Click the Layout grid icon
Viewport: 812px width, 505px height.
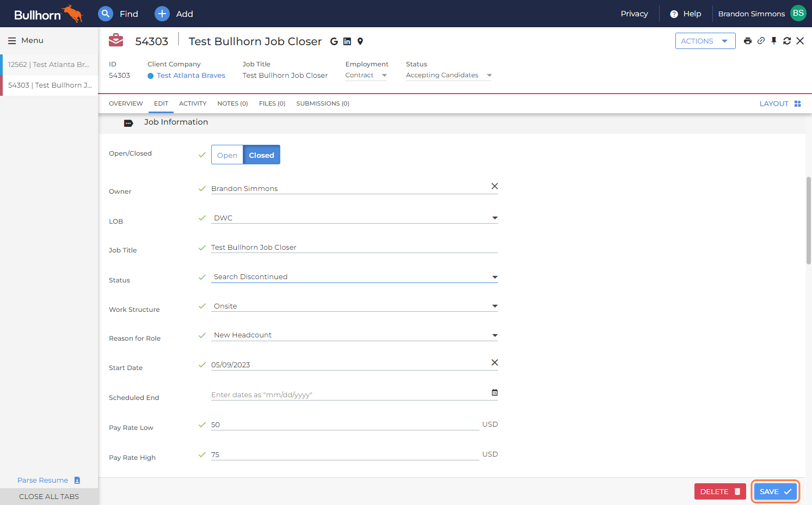coord(798,104)
